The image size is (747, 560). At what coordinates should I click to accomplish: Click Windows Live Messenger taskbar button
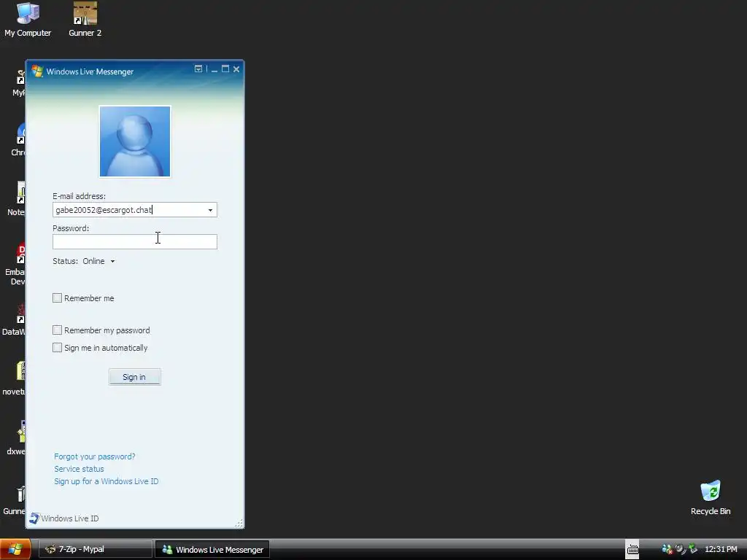point(212,550)
